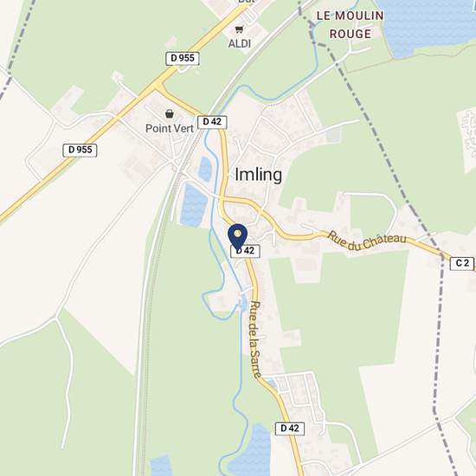Select the ALDI shopping cart icon
Viewport: 476px width, 476px height.
[x=239, y=29]
